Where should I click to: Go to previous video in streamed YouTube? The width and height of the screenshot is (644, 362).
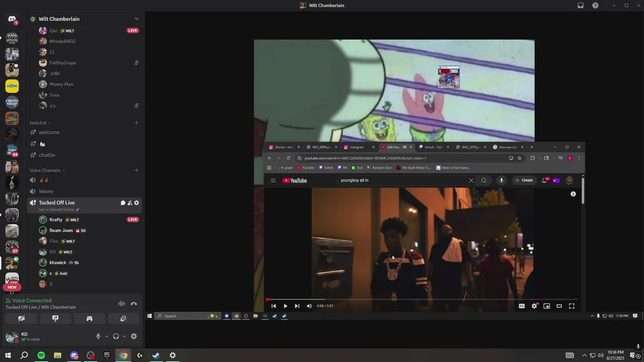274,306
